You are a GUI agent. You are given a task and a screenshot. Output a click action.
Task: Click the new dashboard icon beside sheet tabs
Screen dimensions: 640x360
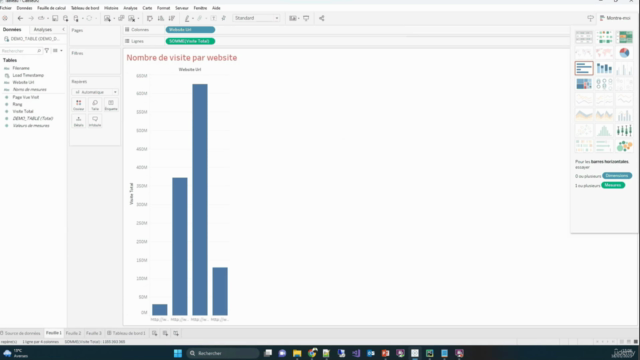click(x=165, y=333)
